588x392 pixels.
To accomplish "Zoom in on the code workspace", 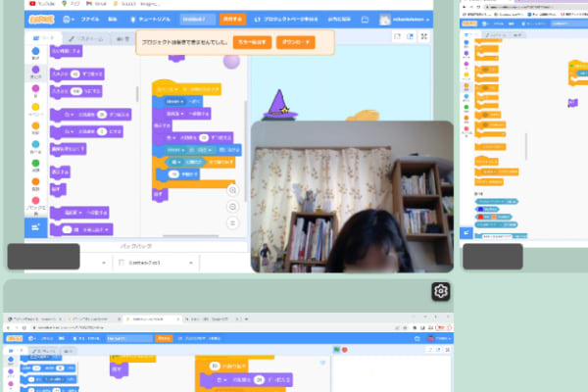I will click(x=232, y=189).
